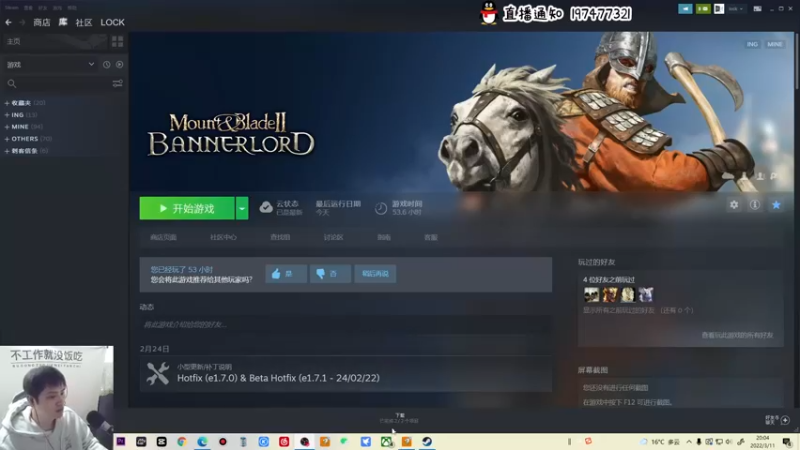Toggle the favorite star for Bannerlord
The image size is (800, 450).
[x=776, y=205]
